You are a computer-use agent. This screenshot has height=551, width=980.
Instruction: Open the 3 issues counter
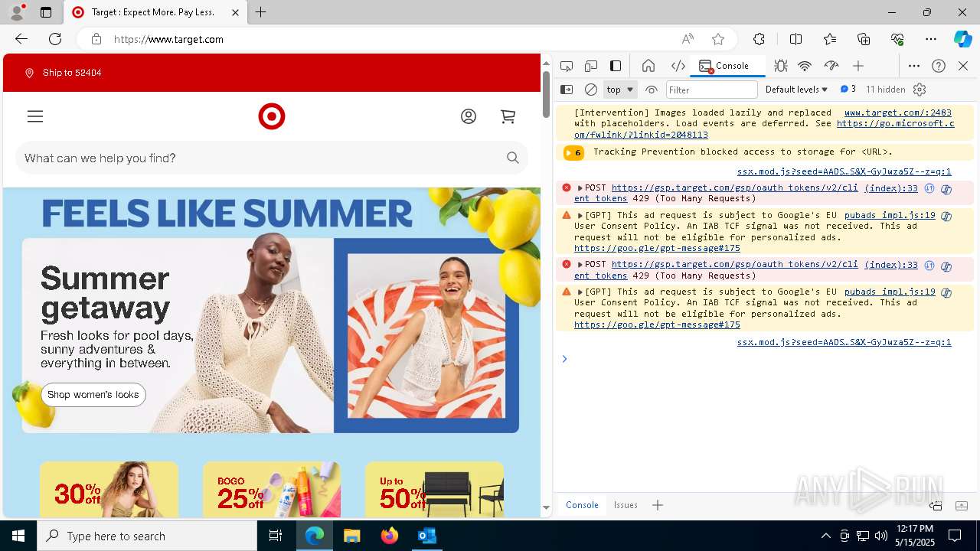coord(848,90)
